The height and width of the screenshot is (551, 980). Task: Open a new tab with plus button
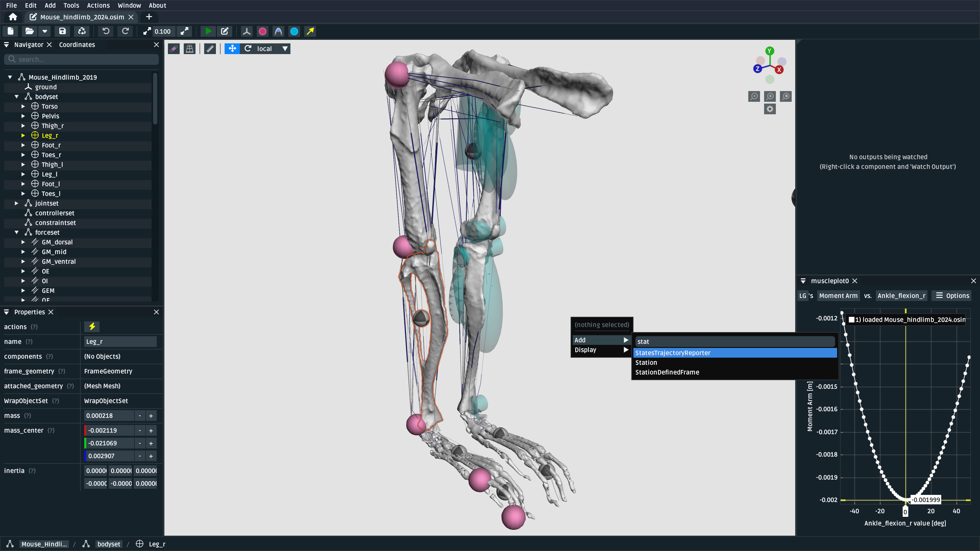(149, 17)
